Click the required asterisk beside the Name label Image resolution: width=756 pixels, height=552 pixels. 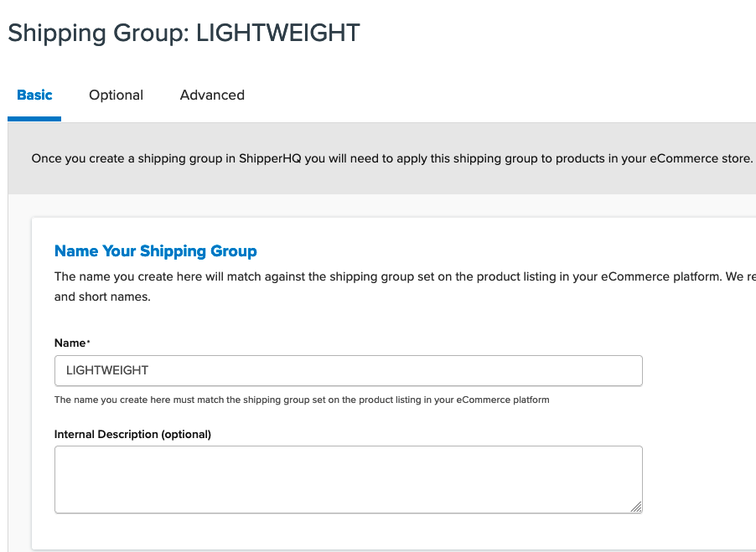[x=88, y=341]
